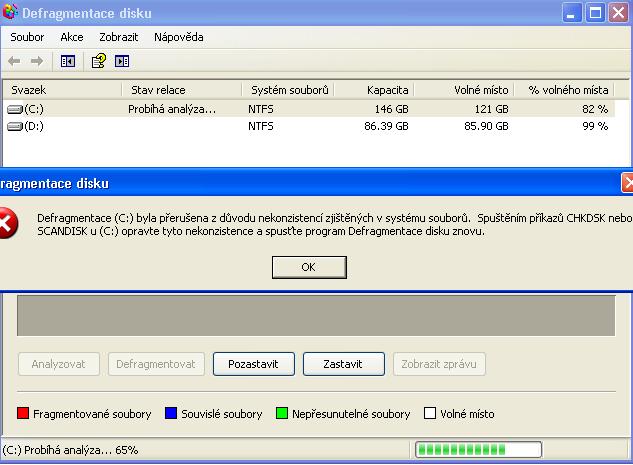The height and width of the screenshot is (465, 633).
Task: Click the Souvislé soubory legend label
Action: [x=222, y=414]
